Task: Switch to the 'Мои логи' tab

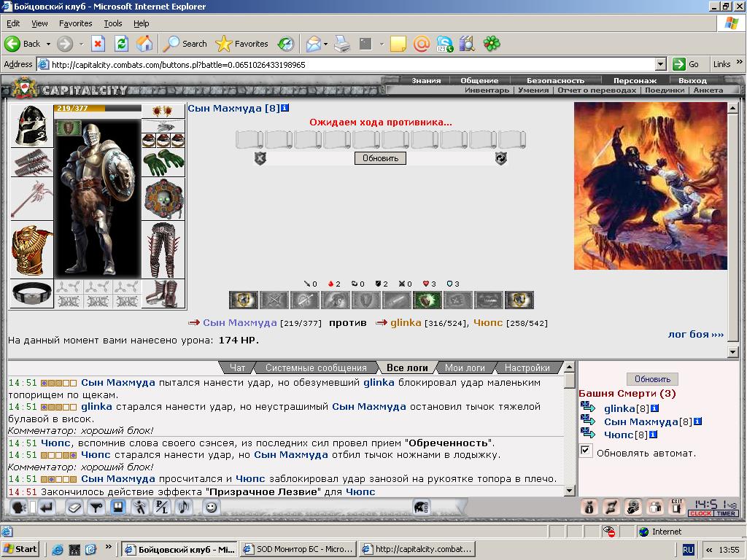Action: pyautogui.click(x=465, y=368)
